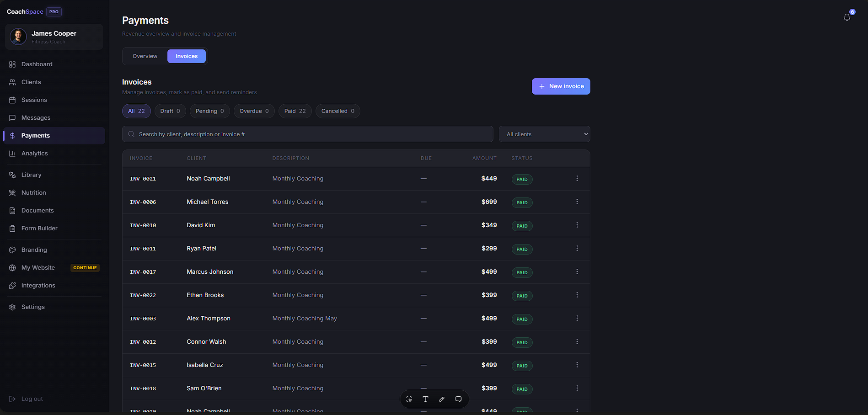The width and height of the screenshot is (868, 415).
Task: Click the Sessions calendar icon
Action: pos(12,100)
